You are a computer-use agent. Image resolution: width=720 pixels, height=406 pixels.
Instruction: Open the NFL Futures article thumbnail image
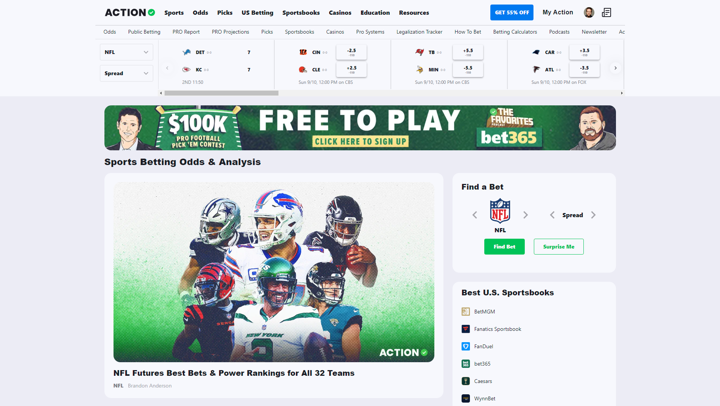tap(274, 272)
